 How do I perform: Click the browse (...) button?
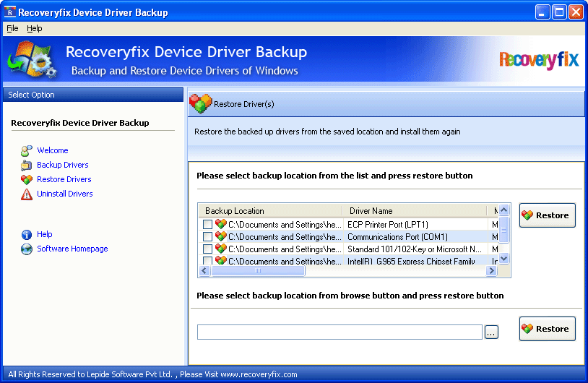pyautogui.click(x=491, y=332)
